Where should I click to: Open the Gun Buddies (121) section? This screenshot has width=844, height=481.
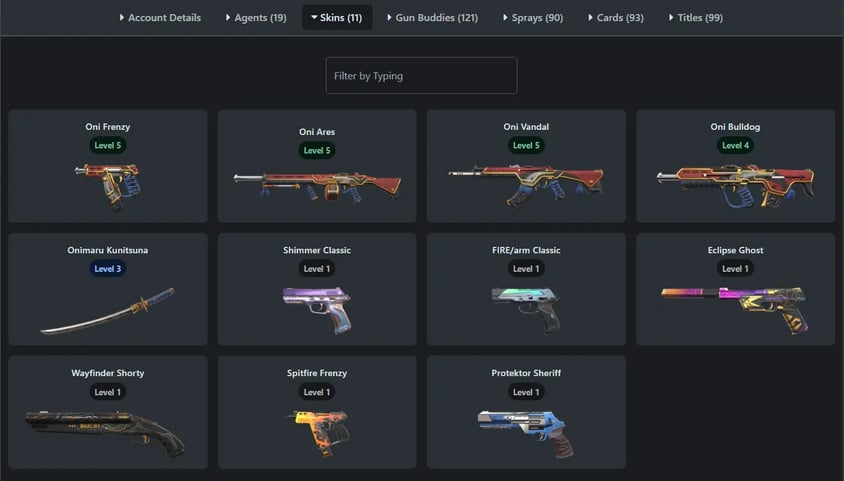coord(433,18)
